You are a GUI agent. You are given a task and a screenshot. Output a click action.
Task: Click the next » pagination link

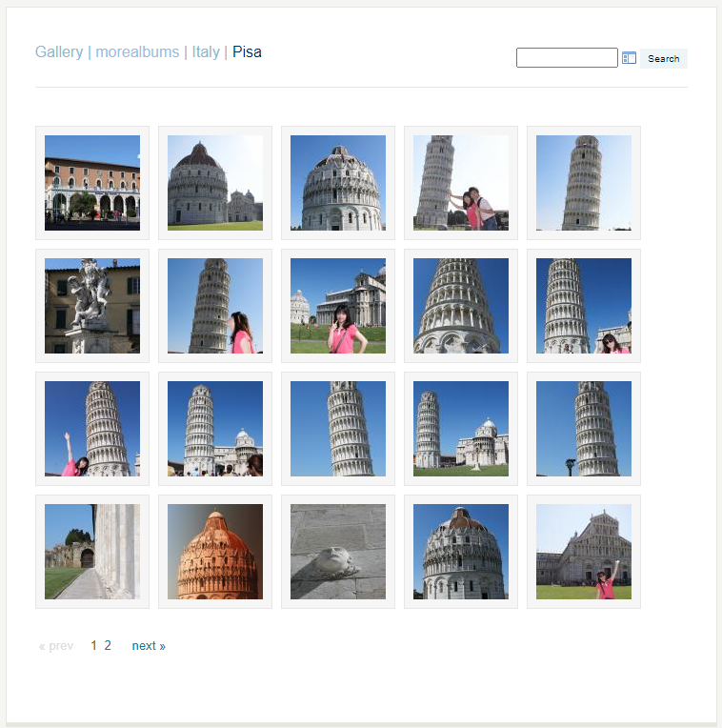[x=149, y=646]
